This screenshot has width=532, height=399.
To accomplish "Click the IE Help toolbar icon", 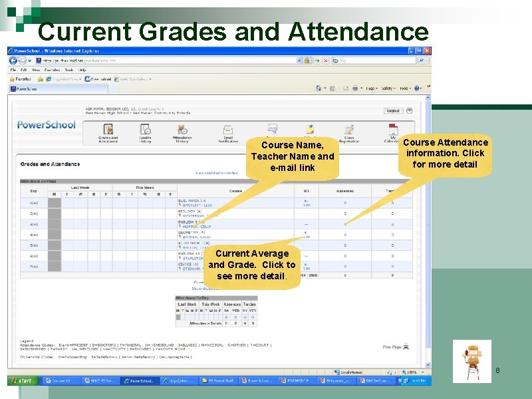I will click(x=417, y=88).
